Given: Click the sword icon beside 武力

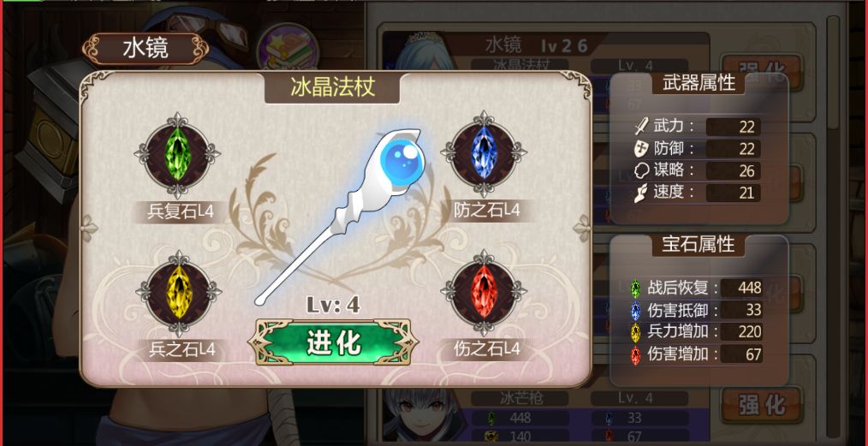Looking at the screenshot, I should pos(641,127).
